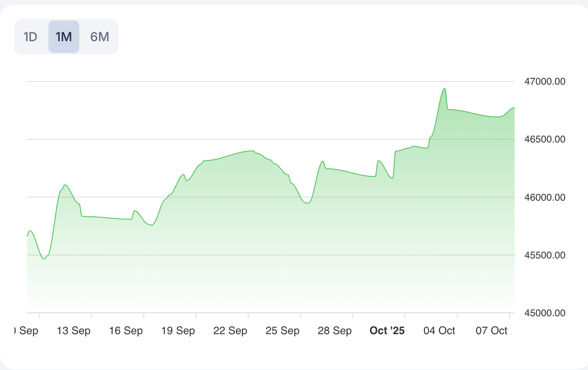
Task: Select the 46000.00 axis value
Action: 545,197
